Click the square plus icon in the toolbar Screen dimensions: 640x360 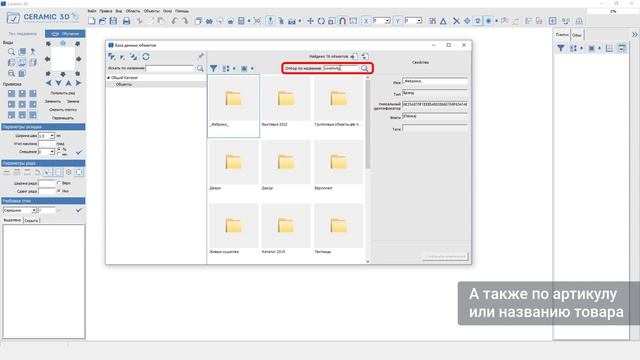[552, 20]
